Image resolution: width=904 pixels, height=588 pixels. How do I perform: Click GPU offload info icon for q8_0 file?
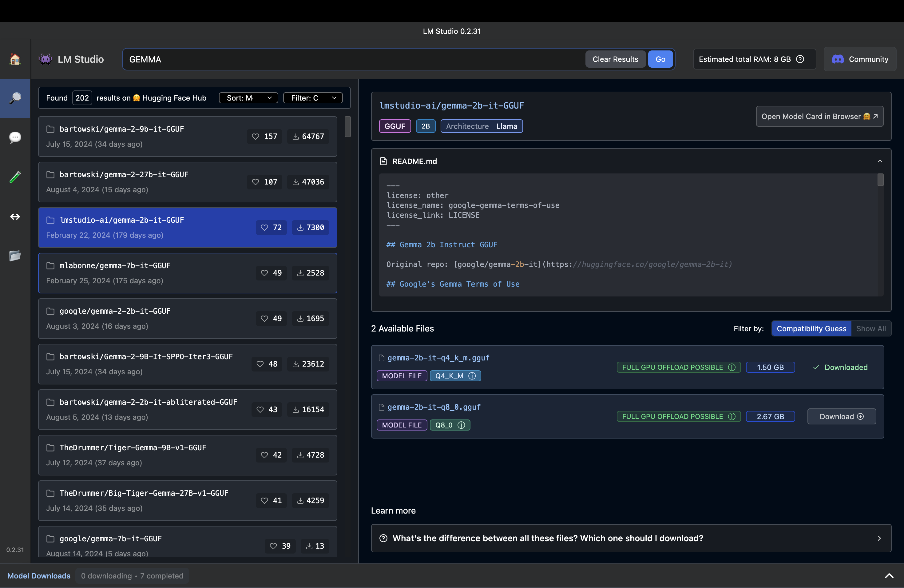pyautogui.click(x=732, y=416)
